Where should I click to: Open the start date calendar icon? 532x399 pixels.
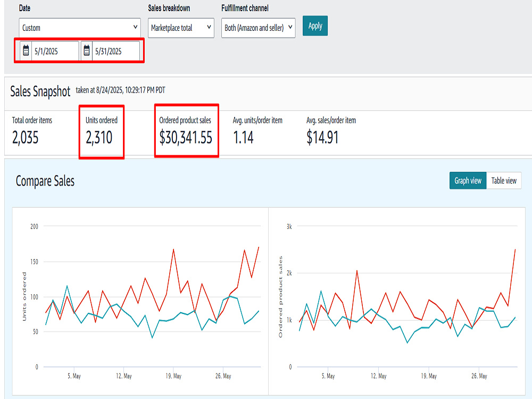point(26,51)
